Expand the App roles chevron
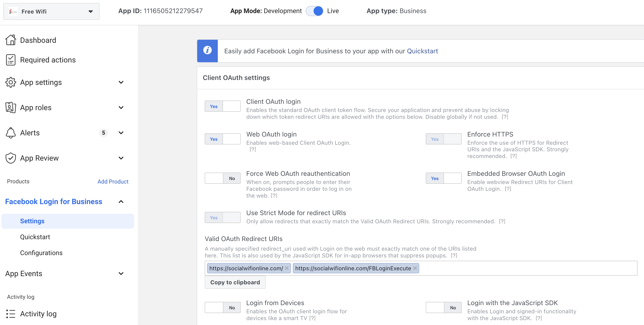Screen dimensions: 644x325 tap(121, 108)
